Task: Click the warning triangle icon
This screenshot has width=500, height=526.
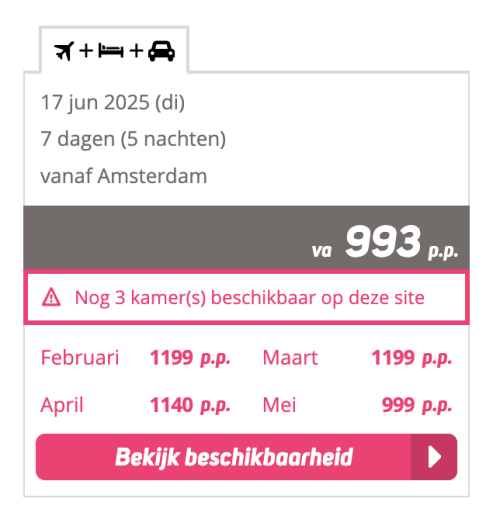Action: [x=51, y=297]
